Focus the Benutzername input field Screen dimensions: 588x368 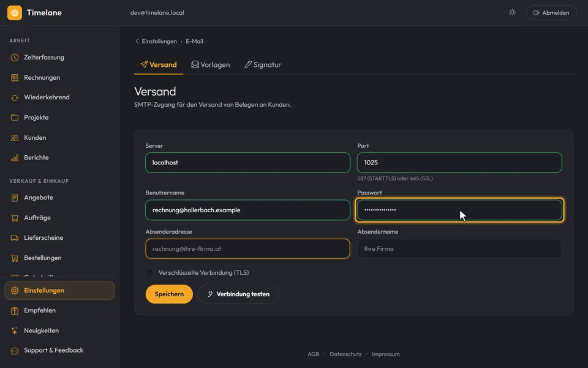(x=248, y=210)
